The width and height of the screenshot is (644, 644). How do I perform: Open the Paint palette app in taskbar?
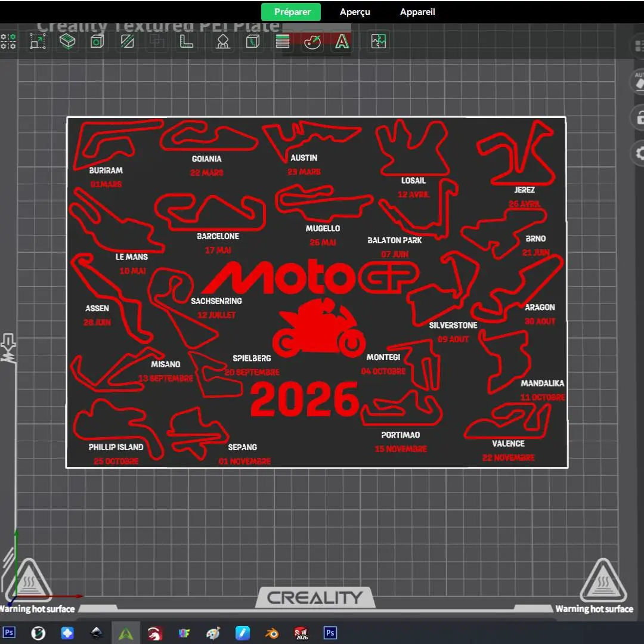coord(213,633)
